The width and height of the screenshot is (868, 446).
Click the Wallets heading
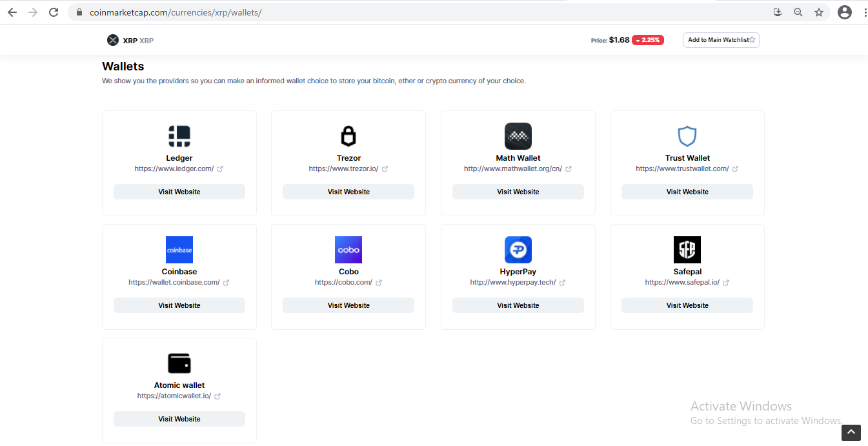[123, 66]
